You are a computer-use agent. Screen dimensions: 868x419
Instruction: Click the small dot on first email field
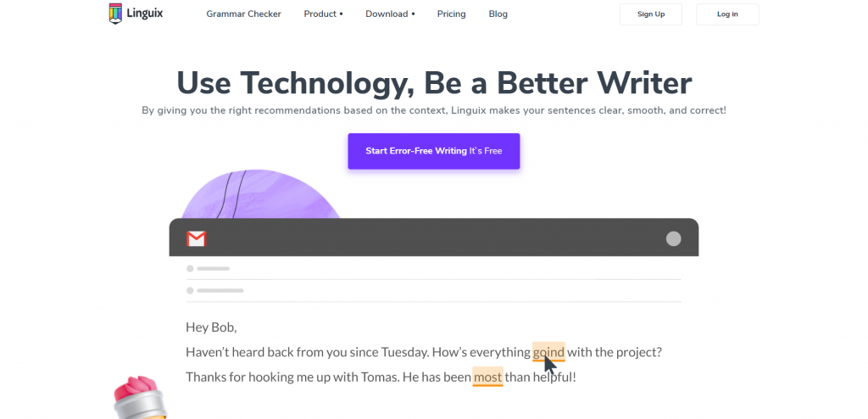pyautogui.click(x=190, y=269)
